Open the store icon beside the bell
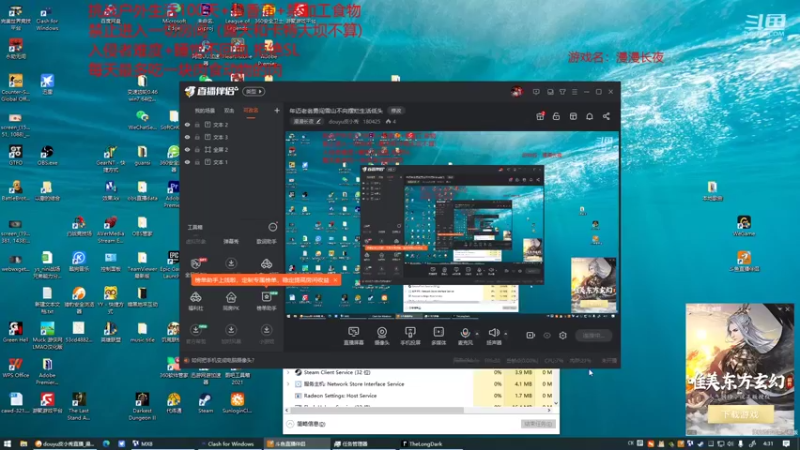This screenshot has width=800, height=450. pos(573,116)
